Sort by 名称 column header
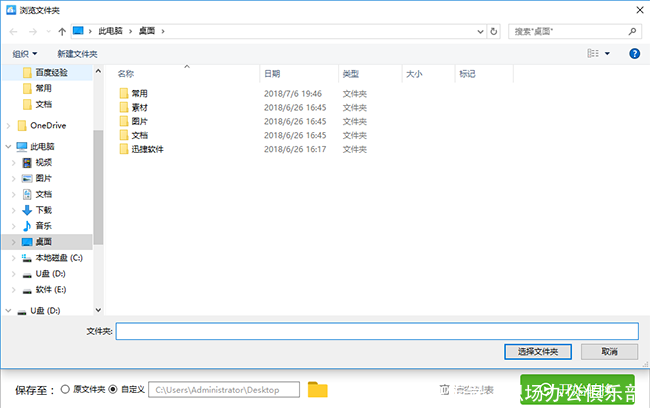 click(x=126, y=74)
